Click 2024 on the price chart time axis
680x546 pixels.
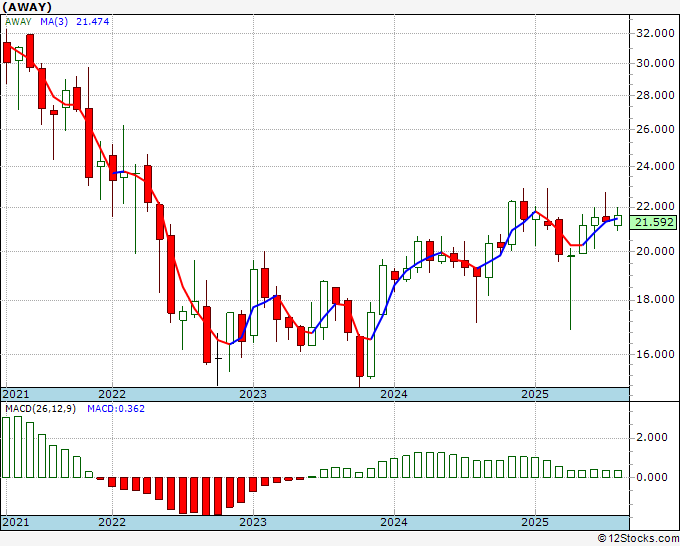point(394,394)
